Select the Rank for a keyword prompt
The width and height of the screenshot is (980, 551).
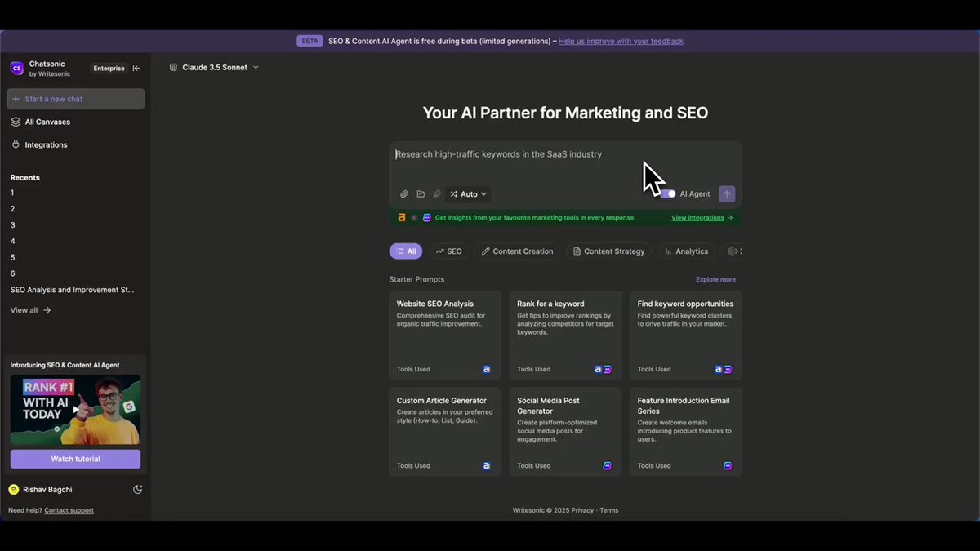tap(565, 335)
